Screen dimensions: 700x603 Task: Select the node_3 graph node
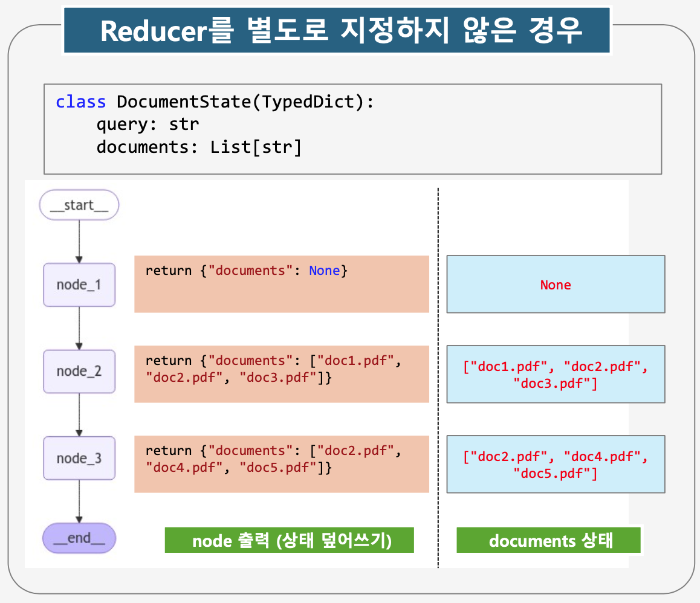(x=79, y=458)
